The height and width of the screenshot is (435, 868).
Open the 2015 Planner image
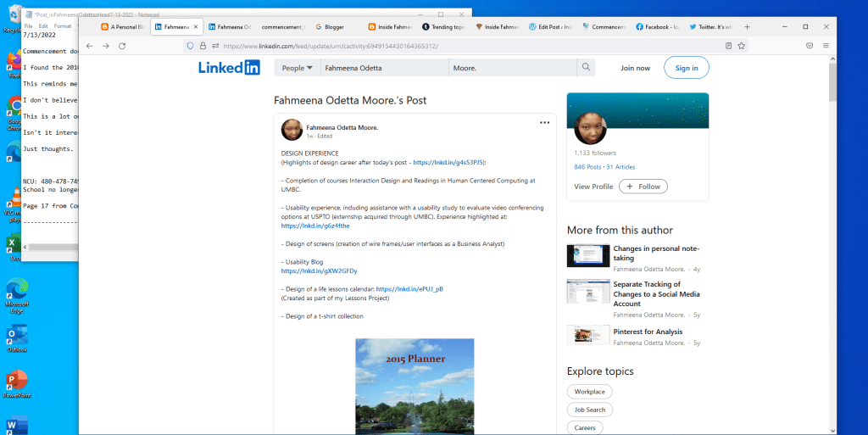tap(415, 387)
